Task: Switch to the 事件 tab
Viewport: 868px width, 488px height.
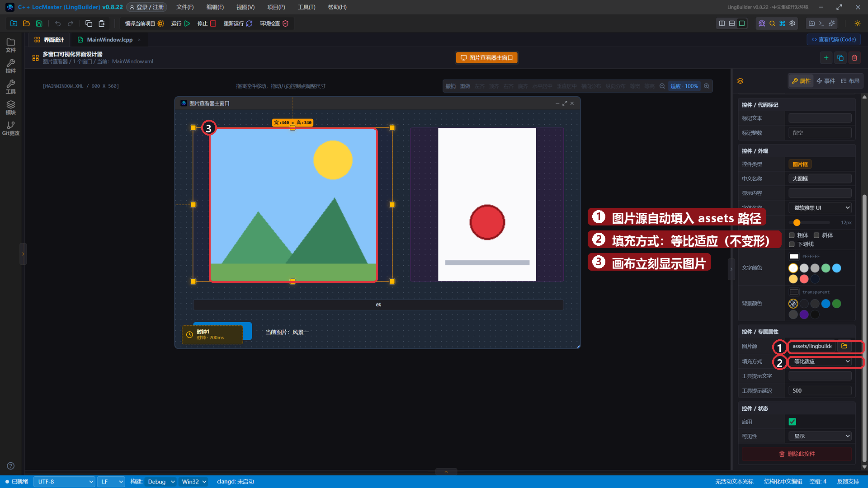Action: [826, 81]
